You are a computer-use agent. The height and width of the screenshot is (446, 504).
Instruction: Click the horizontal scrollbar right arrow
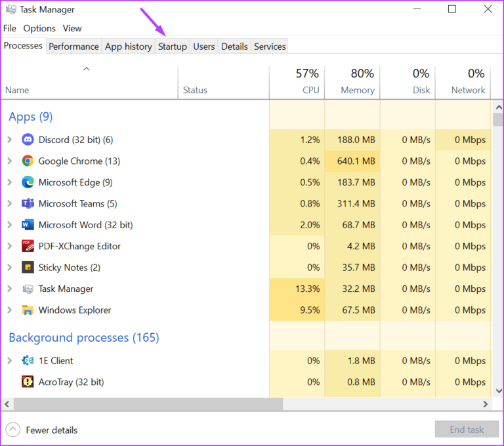[485, 404]
